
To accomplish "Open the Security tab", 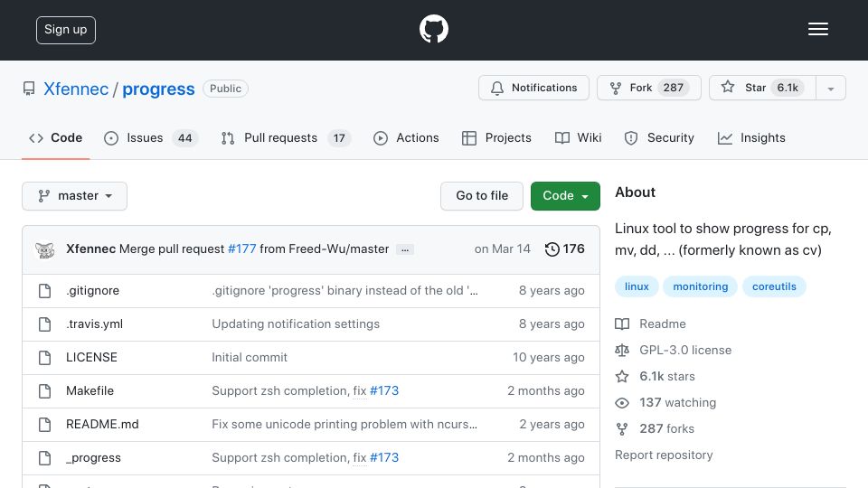I will pyautogui.click(x=659, y=137).
